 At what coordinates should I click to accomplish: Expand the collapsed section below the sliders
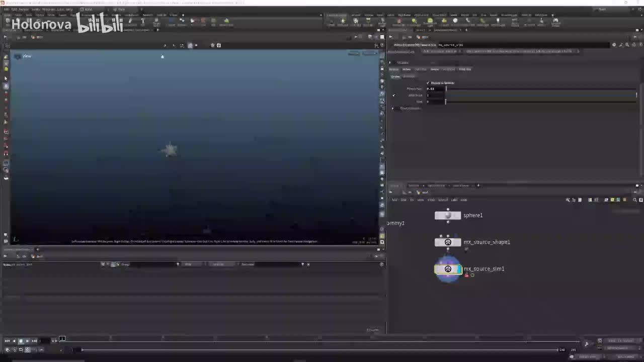393,108
